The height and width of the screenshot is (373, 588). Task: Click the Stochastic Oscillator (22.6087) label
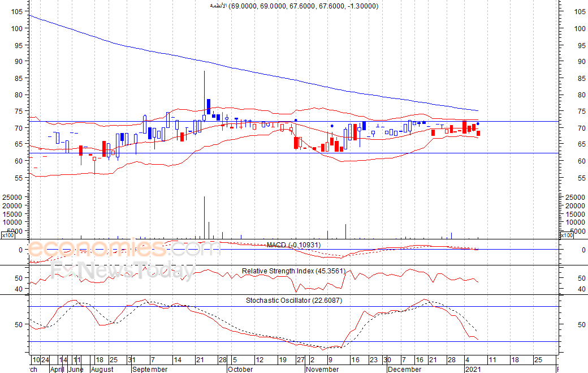pyautogui.click(x=294, y=301)
